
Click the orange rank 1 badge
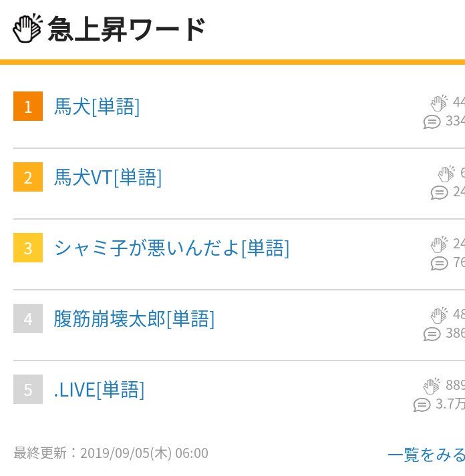point(28,107)
